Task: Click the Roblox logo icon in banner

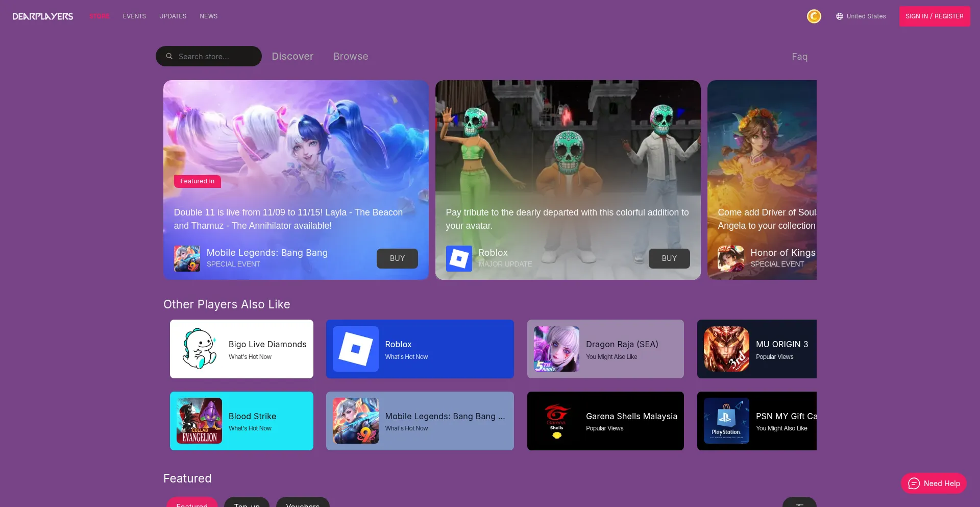Action: pyautogui.click(x=459, y=258)
